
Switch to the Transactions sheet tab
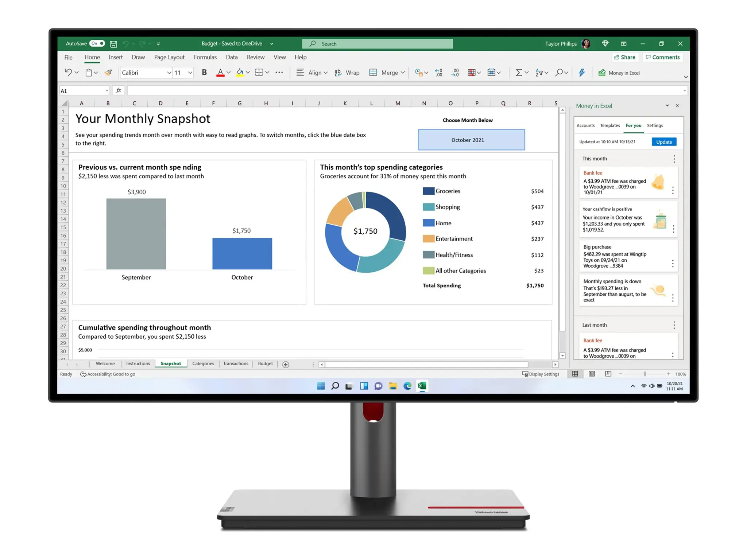236,363
